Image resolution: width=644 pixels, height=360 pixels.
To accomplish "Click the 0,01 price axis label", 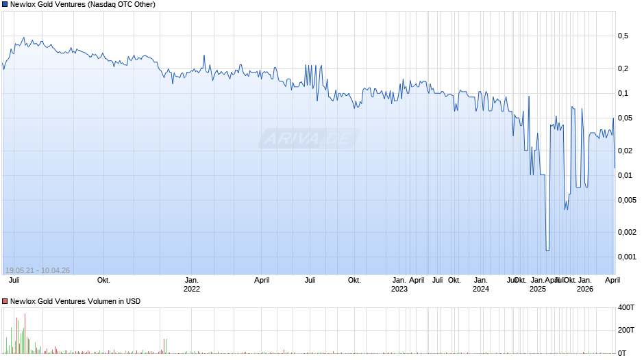I will [x=625, y=176].
